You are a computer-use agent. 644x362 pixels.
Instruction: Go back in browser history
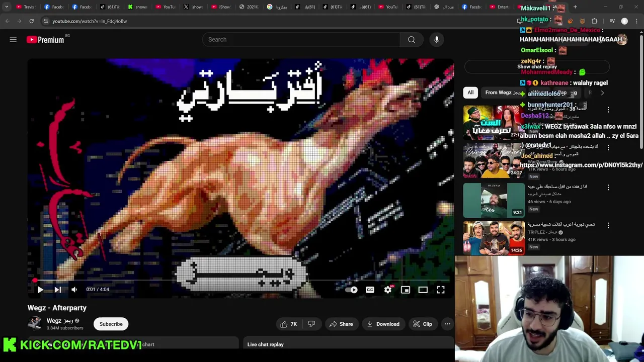click(7, 21)
